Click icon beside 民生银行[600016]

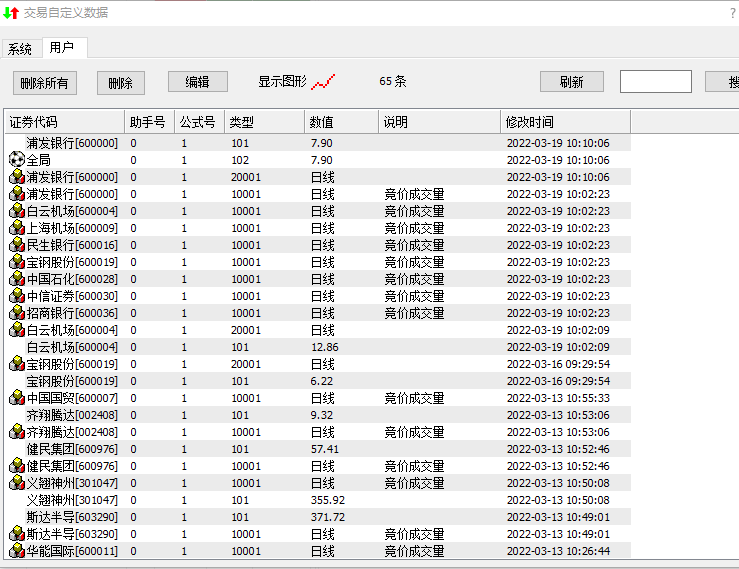pos(16,245)
